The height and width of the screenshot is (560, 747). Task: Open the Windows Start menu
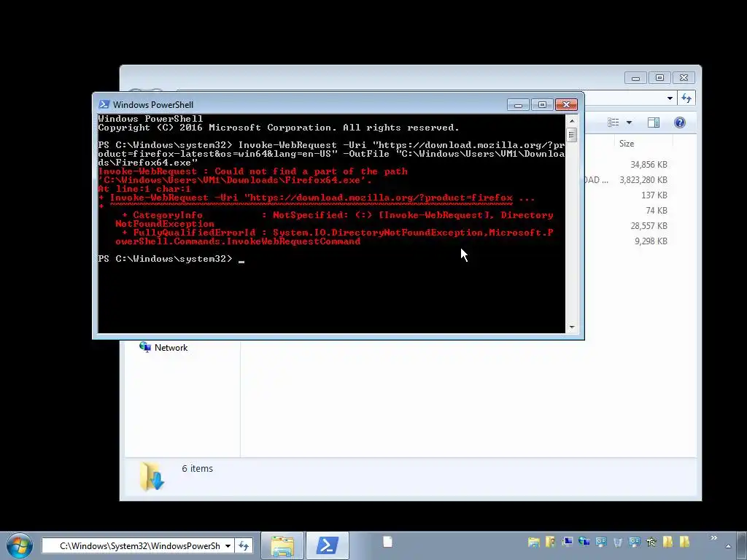[19, 545]
